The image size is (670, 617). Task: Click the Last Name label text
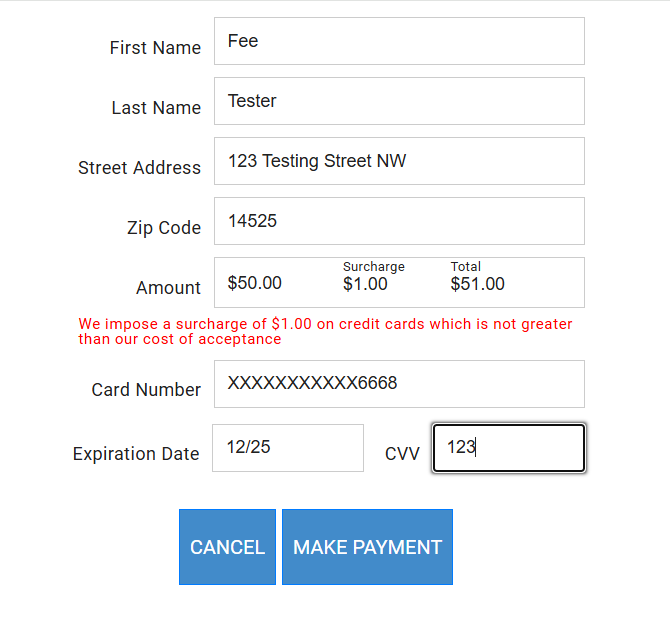pos(156,108)
